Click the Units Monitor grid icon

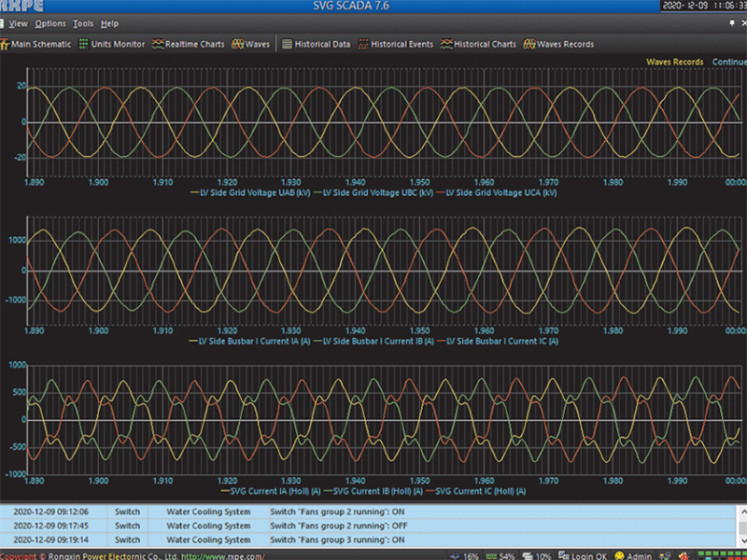pyautogui.click(x=83, y=44)
